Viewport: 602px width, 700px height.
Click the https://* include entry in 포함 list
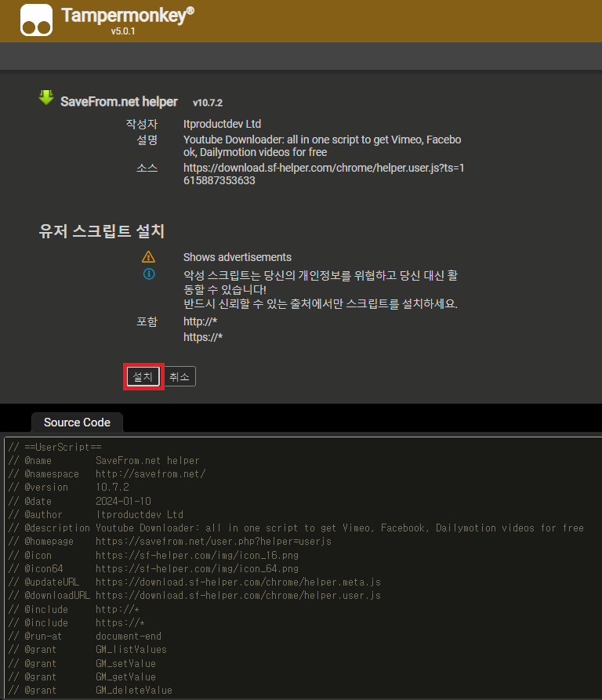coord(203,337)
